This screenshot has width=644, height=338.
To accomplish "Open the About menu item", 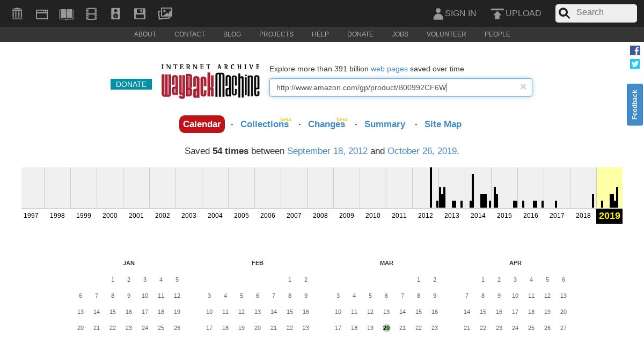I will coord(145,34).
